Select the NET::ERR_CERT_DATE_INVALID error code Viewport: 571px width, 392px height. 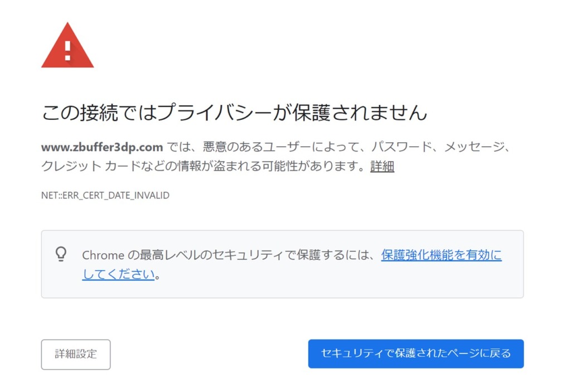pos(105,195)
